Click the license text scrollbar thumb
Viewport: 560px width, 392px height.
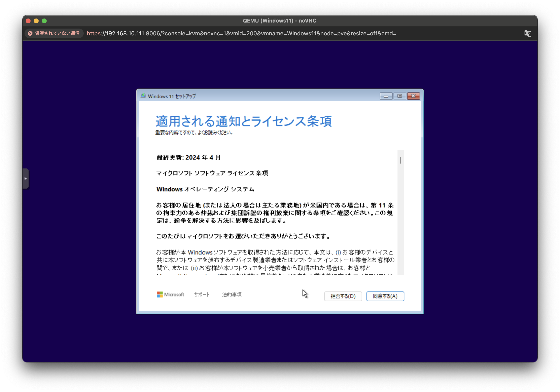pos(400,160)
